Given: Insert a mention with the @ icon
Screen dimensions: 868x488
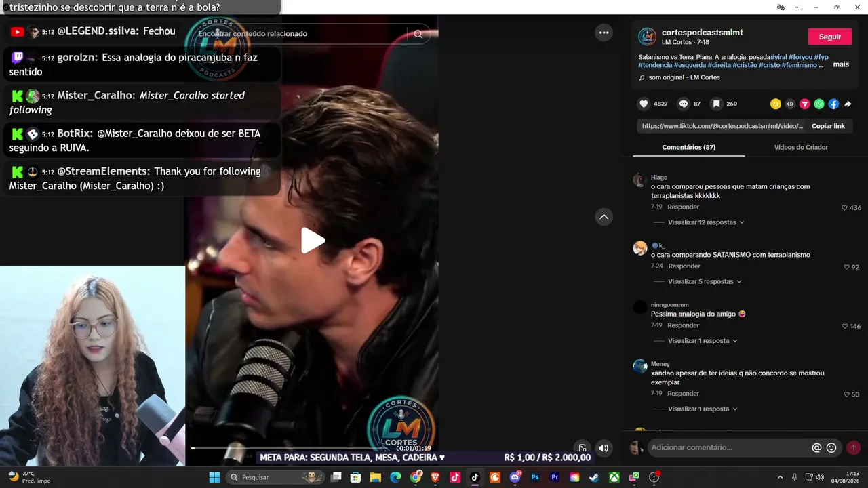Looking at the screenshot, I should [816, 448].
